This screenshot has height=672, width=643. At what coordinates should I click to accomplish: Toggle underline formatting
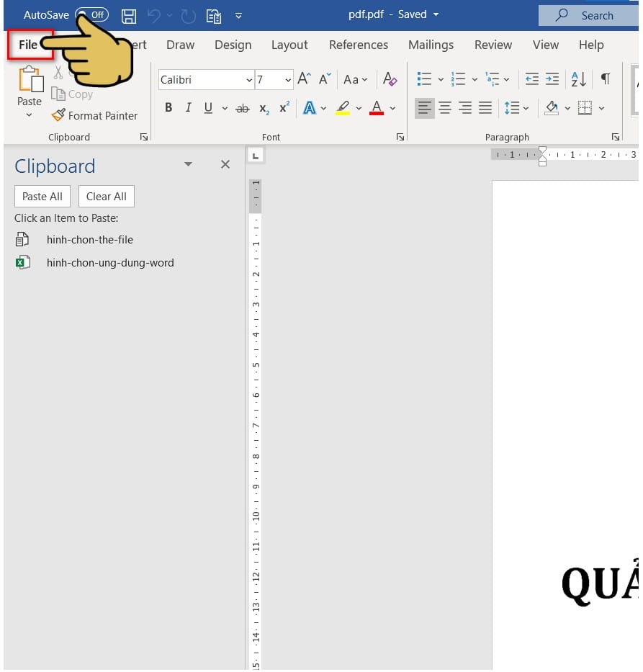click(x=208, y=107)
